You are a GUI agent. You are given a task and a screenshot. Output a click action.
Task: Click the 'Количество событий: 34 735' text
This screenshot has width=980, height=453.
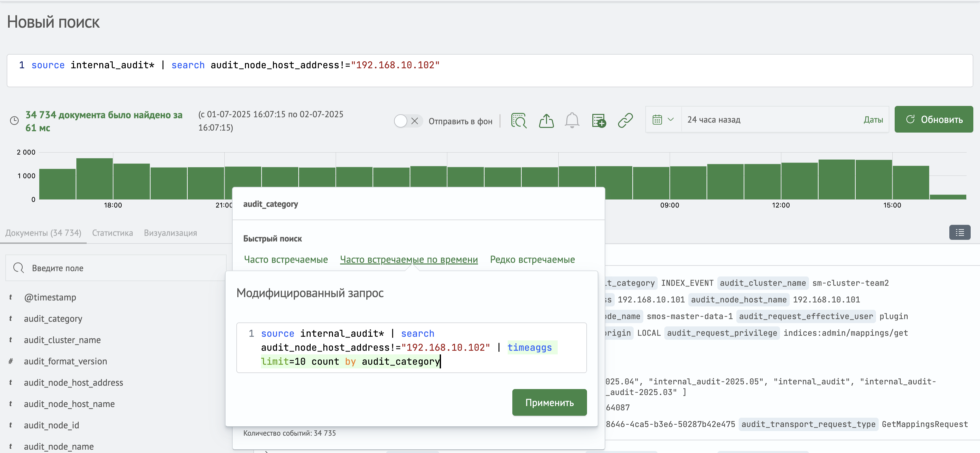coord(290,433)
